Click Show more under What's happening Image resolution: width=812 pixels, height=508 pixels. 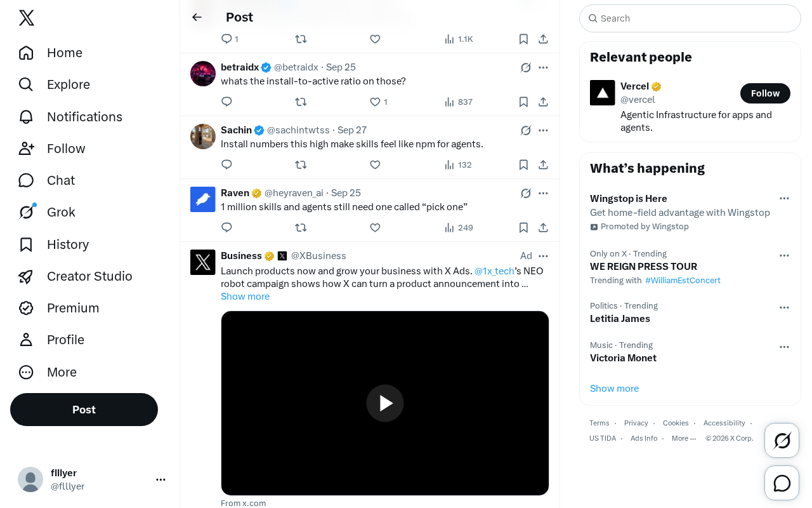(614, 389)
